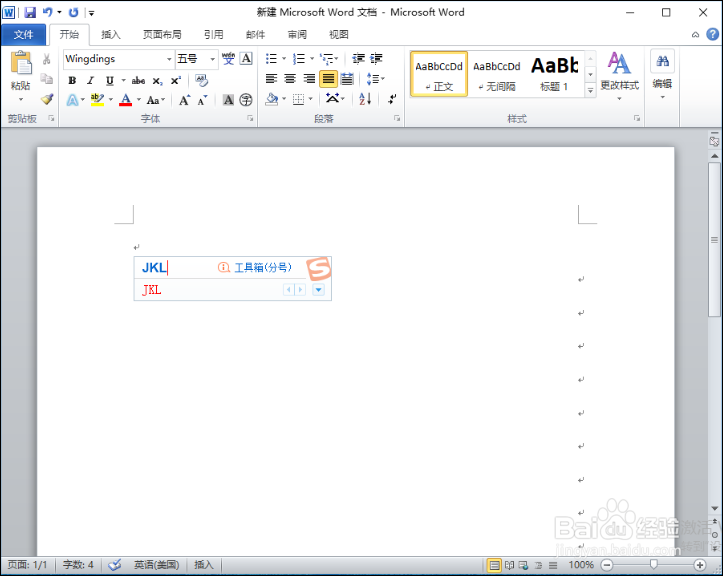
Task: Click the font color red A swatch
Action: point(125,100)
